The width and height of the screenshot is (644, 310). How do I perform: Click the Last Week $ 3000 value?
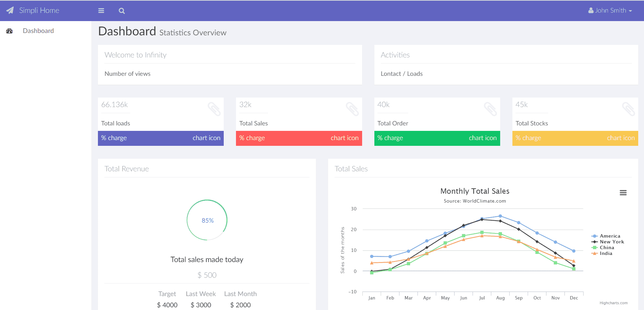click(201, 305)
